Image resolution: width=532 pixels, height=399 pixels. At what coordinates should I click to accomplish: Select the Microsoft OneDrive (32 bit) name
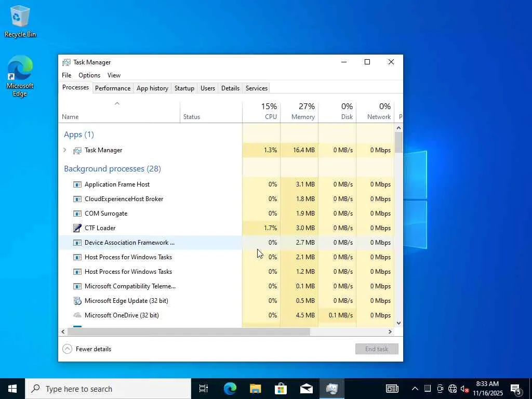point(122,315)
